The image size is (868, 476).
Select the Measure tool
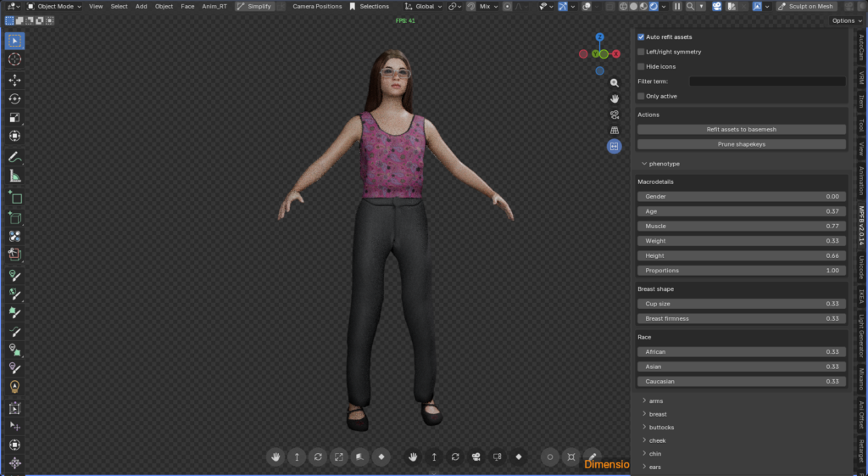pos(15,176)
